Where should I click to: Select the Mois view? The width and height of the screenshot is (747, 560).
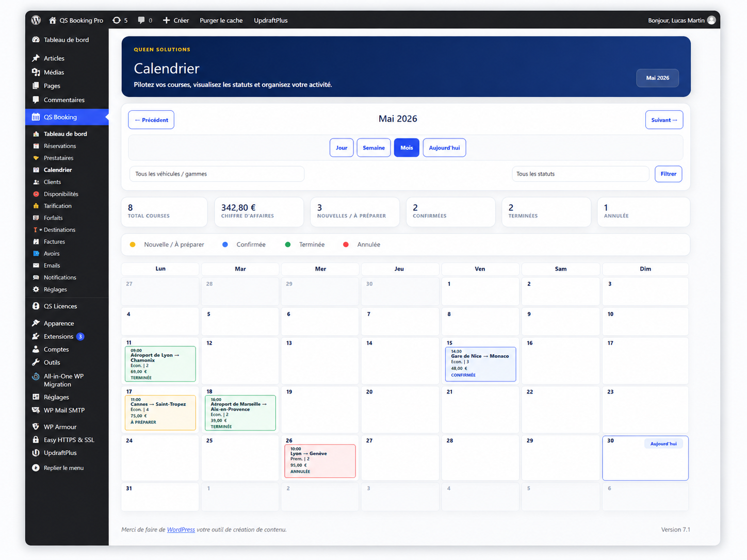[407, 147]
